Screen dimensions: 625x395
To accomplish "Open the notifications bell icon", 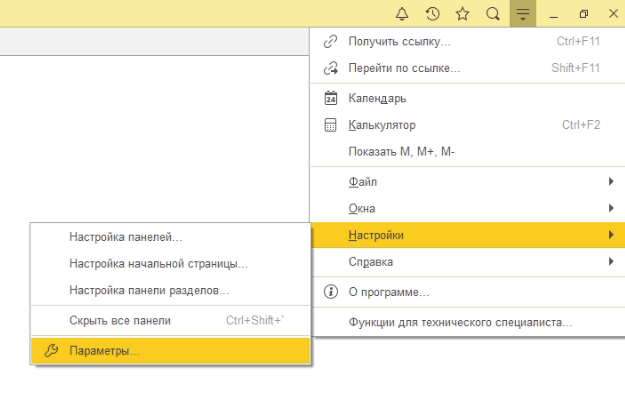I will pos(402,14).
